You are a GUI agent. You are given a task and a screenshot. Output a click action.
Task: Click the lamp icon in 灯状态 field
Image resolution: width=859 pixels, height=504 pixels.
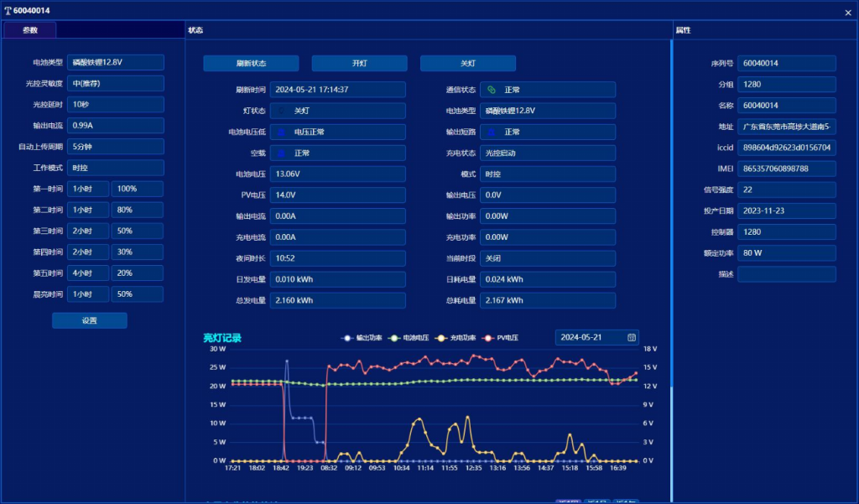click(x=282, y=111)
